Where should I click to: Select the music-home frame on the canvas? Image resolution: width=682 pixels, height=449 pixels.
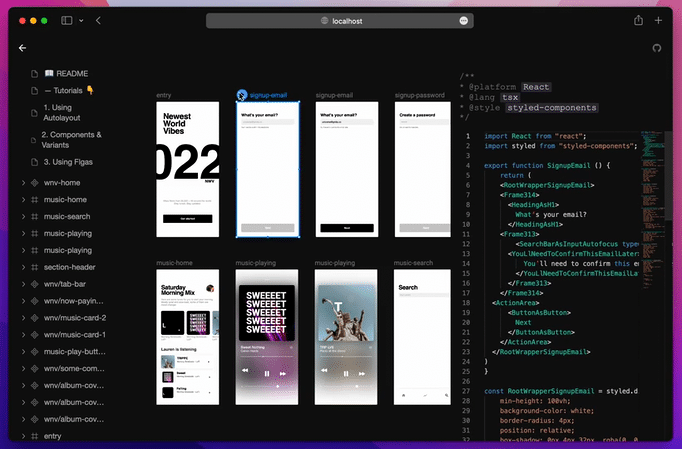[x=188, y=337]
